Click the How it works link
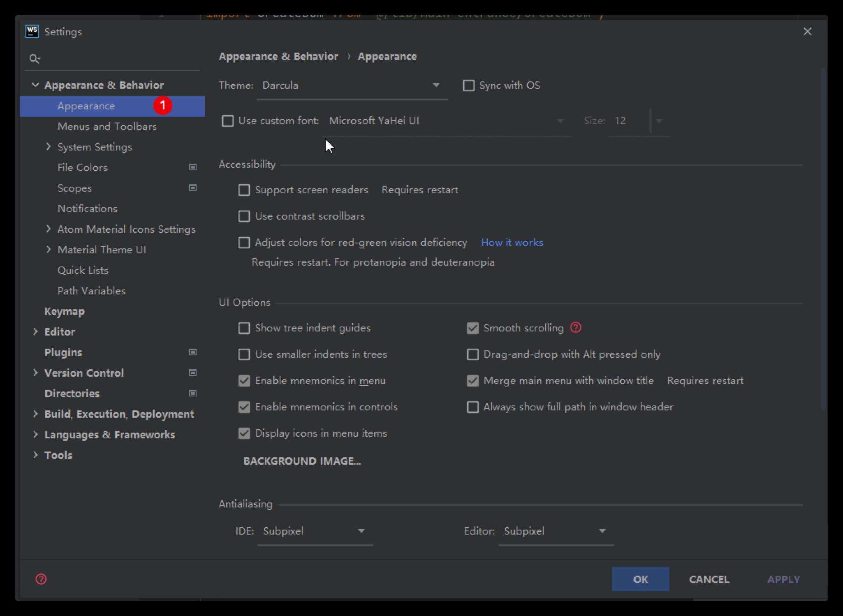843x616 pixels. pos(512,242)
